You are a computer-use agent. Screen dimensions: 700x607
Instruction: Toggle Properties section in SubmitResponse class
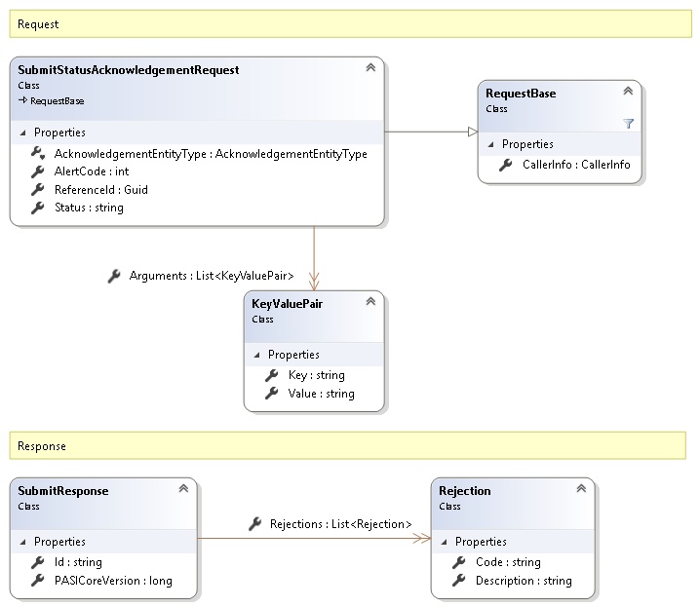24,542
